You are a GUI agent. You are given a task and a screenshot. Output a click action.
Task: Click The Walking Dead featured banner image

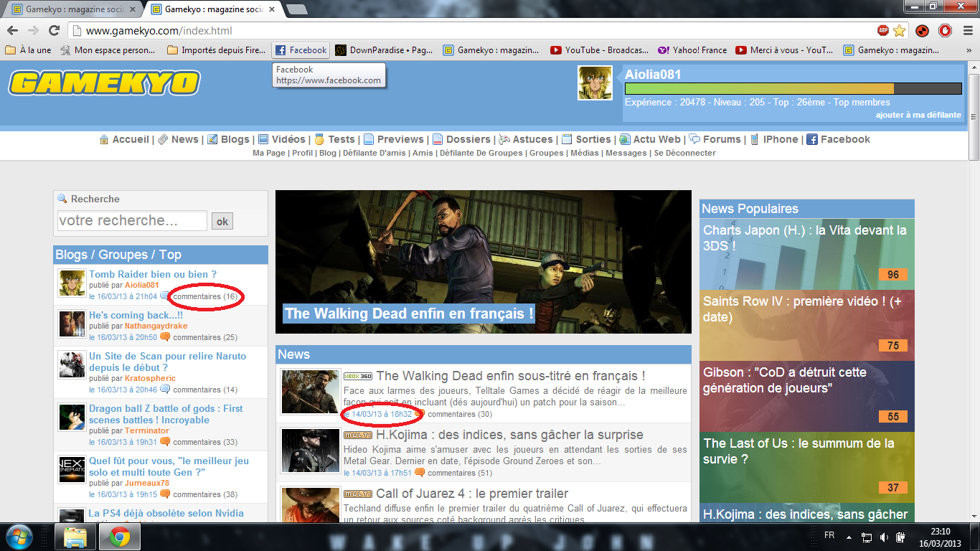(484, 262)
